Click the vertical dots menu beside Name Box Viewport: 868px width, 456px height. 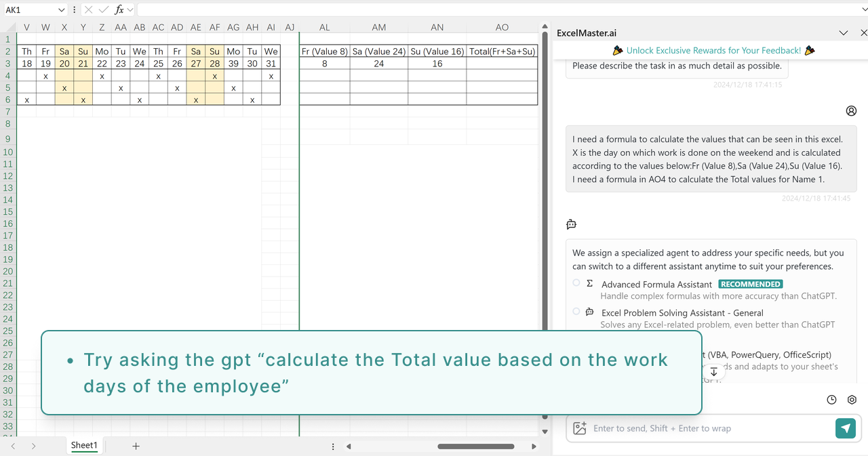(x=74, y=9)
